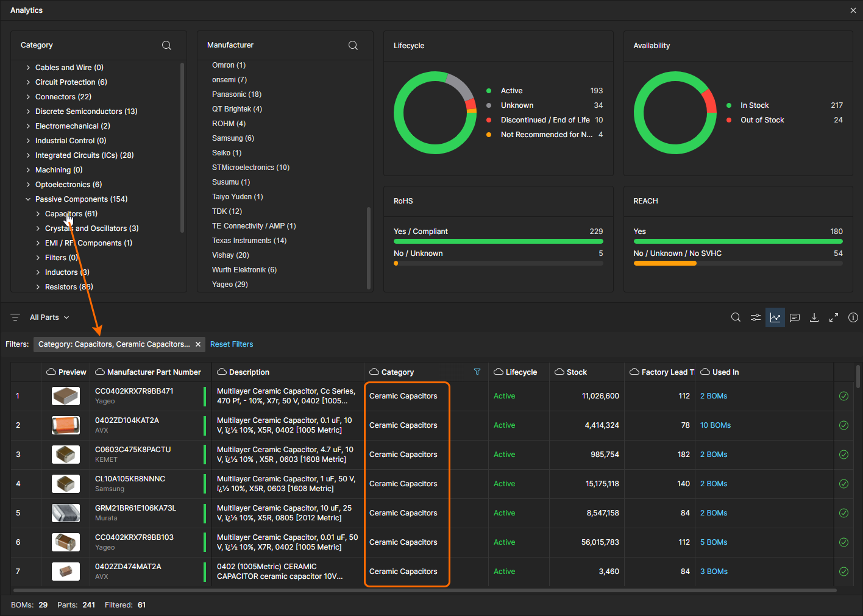
Task: Open the All Parts dropdown
Action: [x=49, y=317]
